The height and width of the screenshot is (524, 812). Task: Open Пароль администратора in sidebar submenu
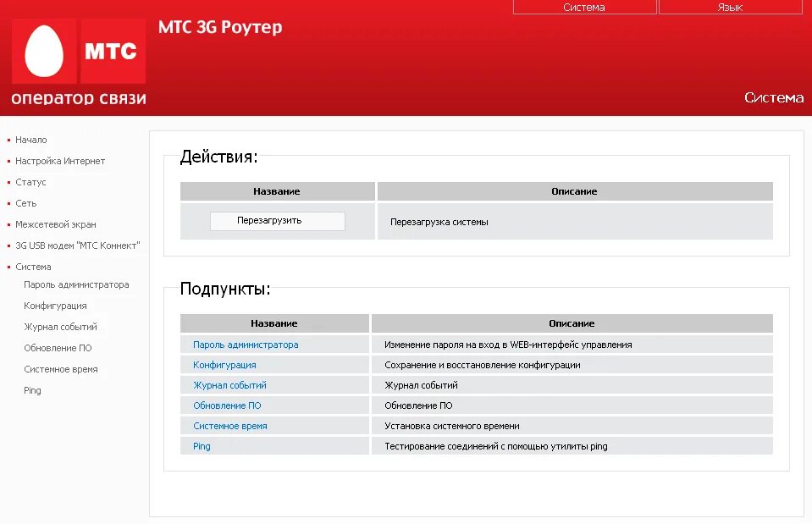(x=76, y=284)
